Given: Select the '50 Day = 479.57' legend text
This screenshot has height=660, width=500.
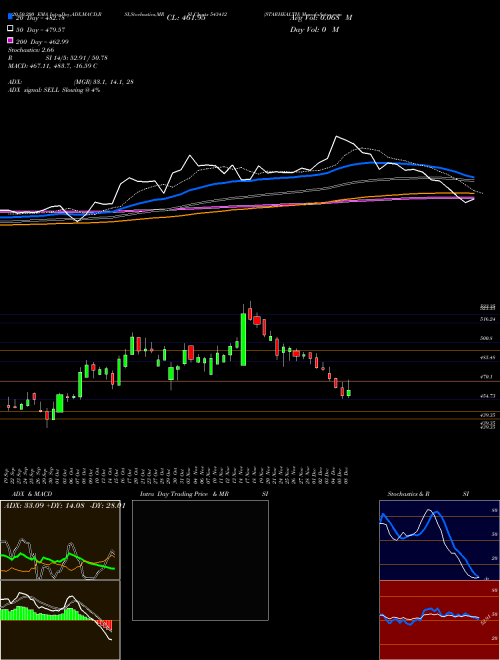Looking at the screenshot, I should click(x=41, y=30).
